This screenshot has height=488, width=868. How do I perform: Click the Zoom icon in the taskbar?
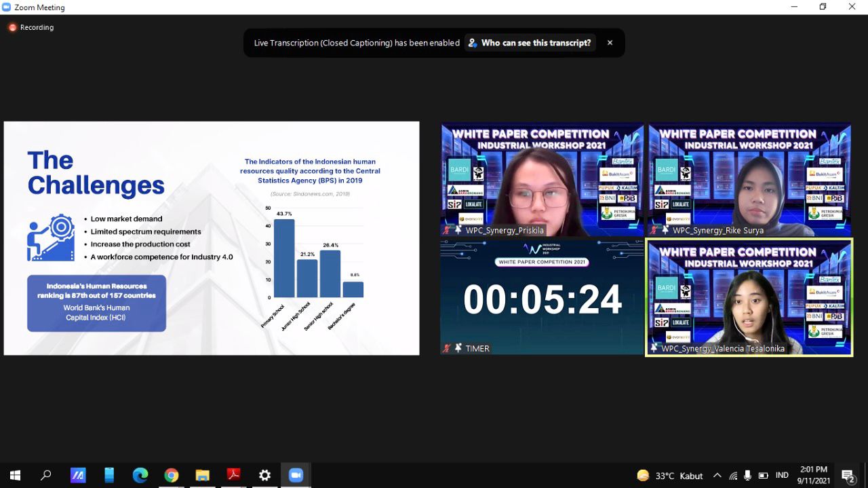click(x=296, y=475)
